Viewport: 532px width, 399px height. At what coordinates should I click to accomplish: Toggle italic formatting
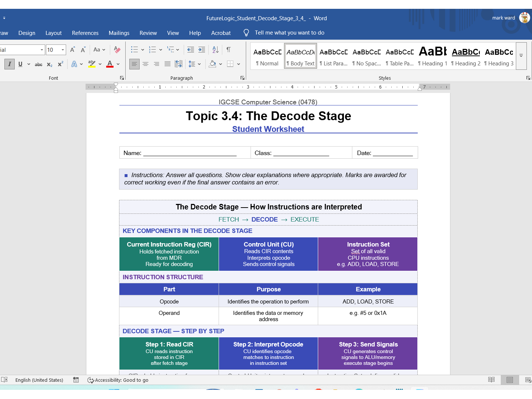click(x=10, y=64)
